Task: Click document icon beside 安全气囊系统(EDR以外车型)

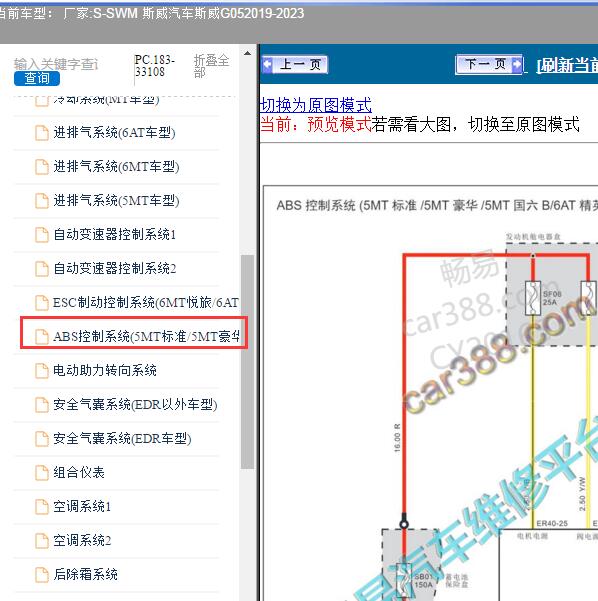Action: 42,405
